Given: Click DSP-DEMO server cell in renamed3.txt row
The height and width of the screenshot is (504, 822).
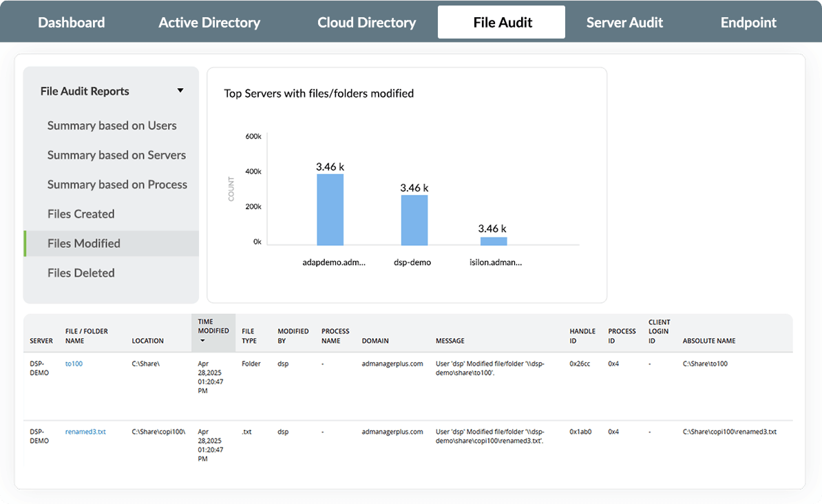Looking at the screenshot, I should pos(39,437).
